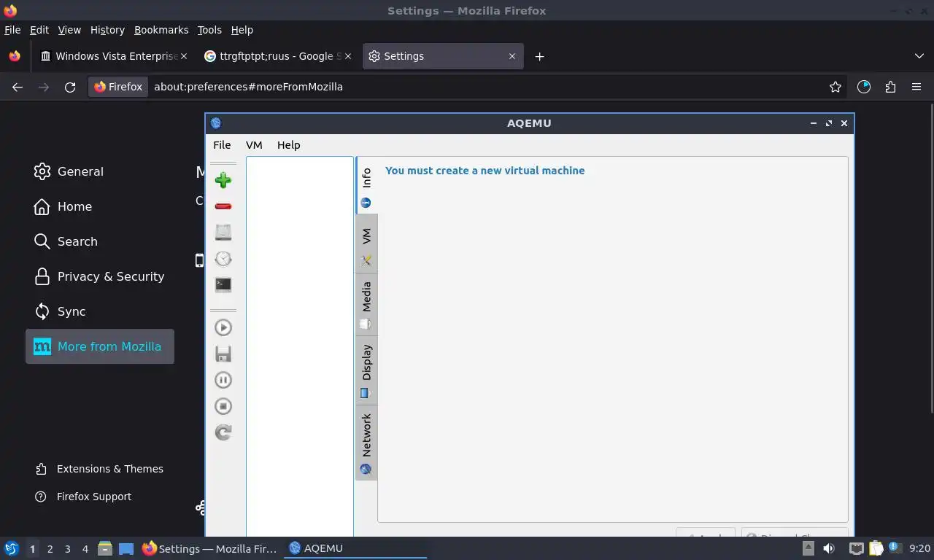934x560 pixels.
Task: Close the ttrgftptpt;ruus Google tab
Action: pyautogui.click(x=347, y=56)
